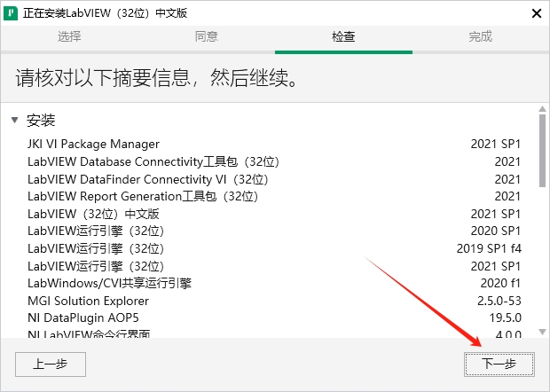Close the LabVIEW installer window
The height and width of the screenshot is (392, 550).
[x=537, y=13]
